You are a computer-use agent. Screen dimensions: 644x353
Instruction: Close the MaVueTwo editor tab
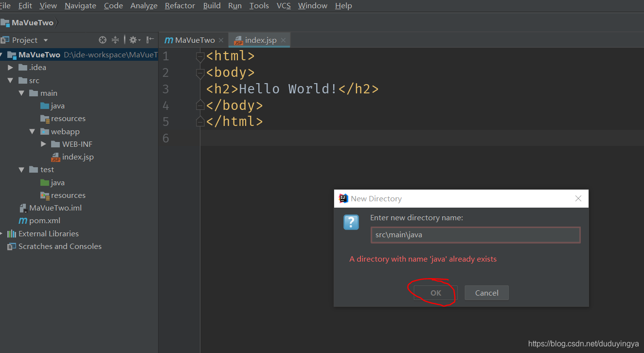pos(221,40)
